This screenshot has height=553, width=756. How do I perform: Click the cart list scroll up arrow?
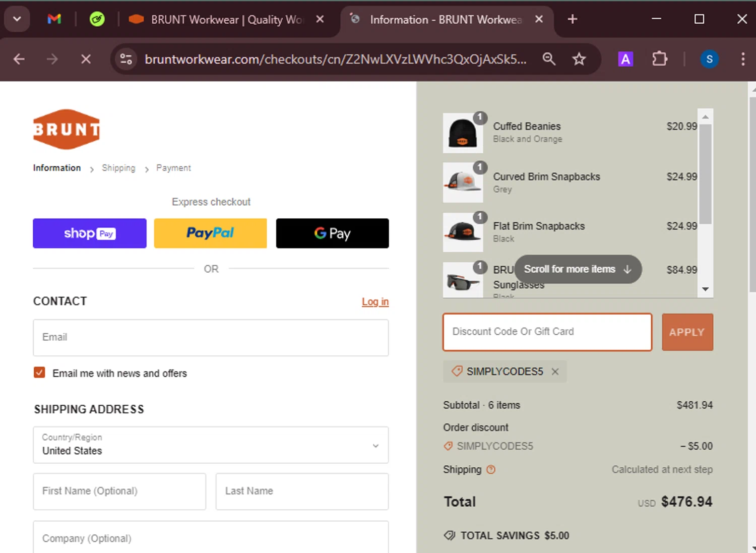coord(706,116)
